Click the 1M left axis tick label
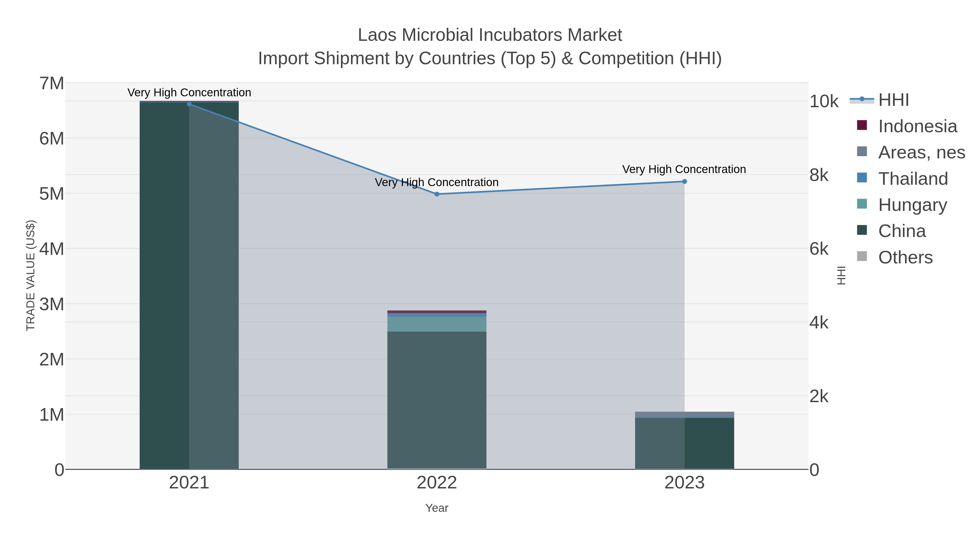 (x=52, y=414)
